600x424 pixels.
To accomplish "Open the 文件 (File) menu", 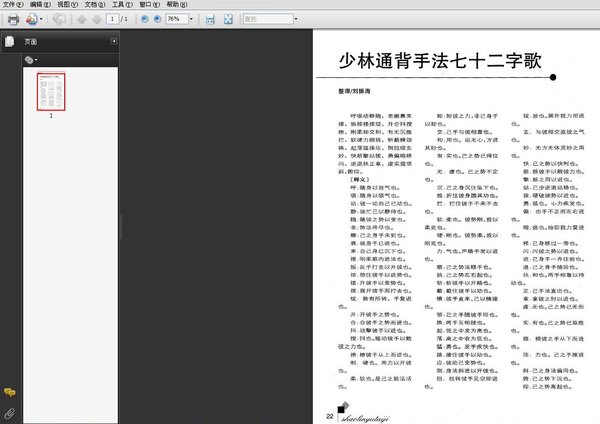I will [13, 4].
